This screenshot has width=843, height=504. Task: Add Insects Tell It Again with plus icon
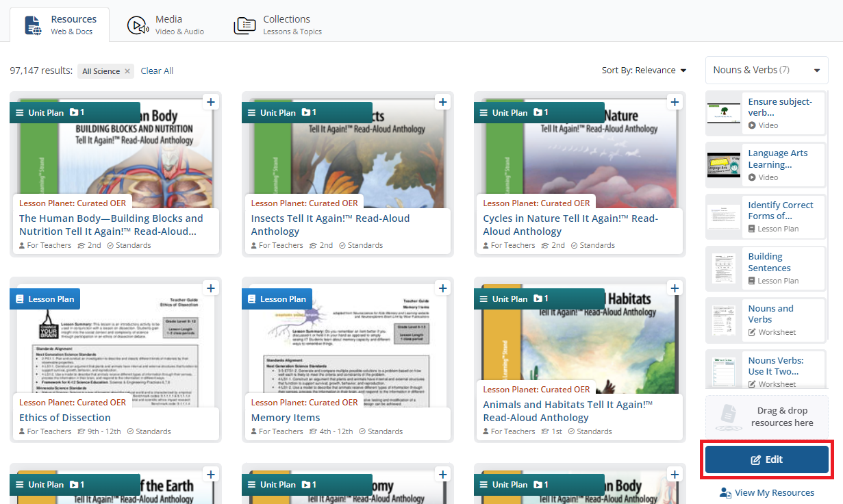tap(443, 102)
